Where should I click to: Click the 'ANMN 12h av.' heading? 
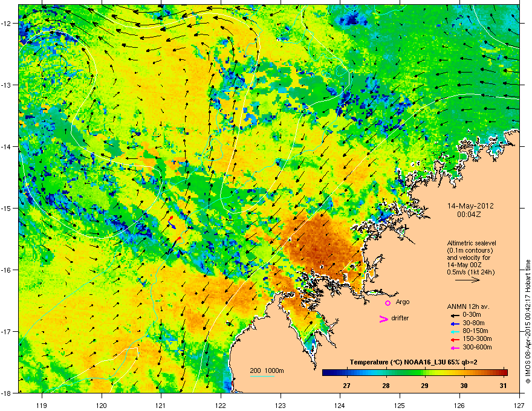coord(468,306)
